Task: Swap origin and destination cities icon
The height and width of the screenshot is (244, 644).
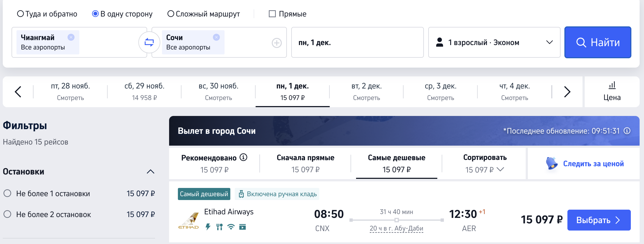Action: [149, 42]
